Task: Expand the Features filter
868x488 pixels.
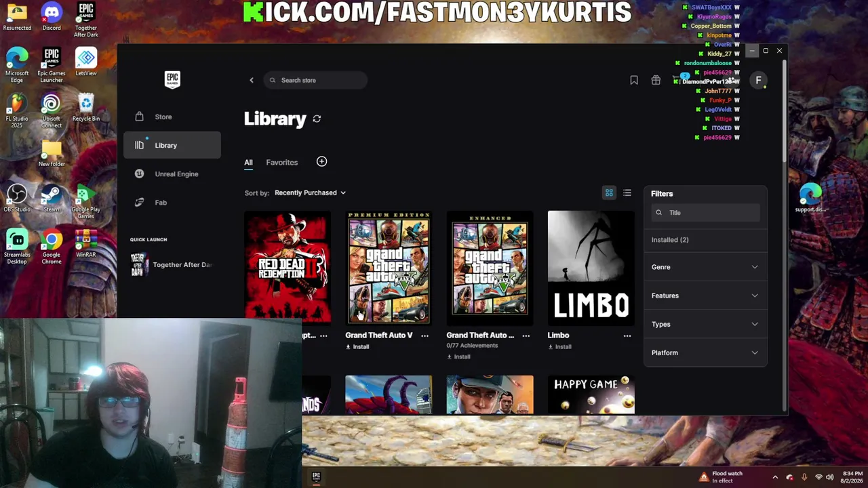Action: 705,296
